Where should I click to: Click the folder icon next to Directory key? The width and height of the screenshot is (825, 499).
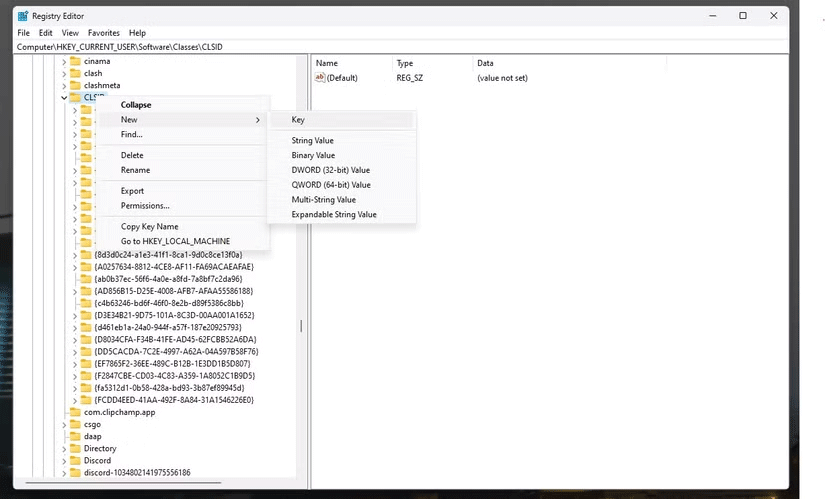pos(75,448)
